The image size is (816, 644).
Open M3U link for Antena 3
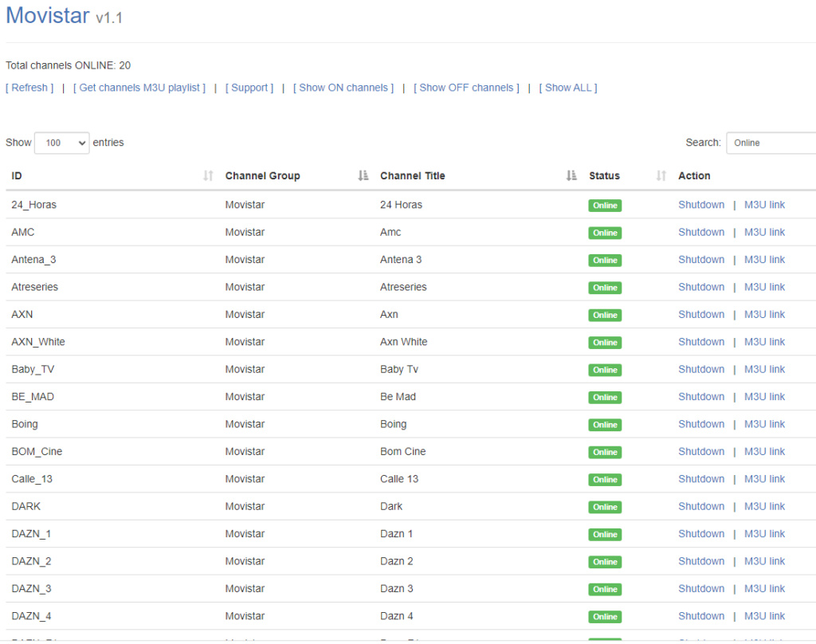764,259
